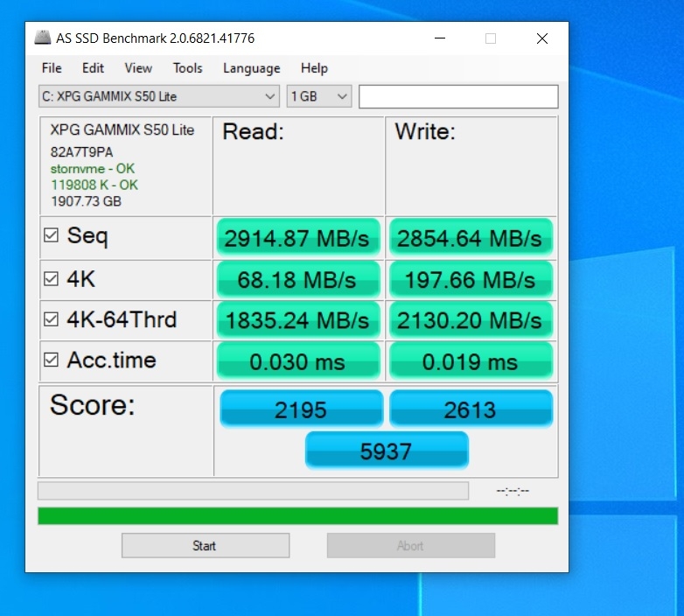This screenshot has height=616, width=684.
Task: Expand the 1 GB test size dropdown
Action: (319, 96)
